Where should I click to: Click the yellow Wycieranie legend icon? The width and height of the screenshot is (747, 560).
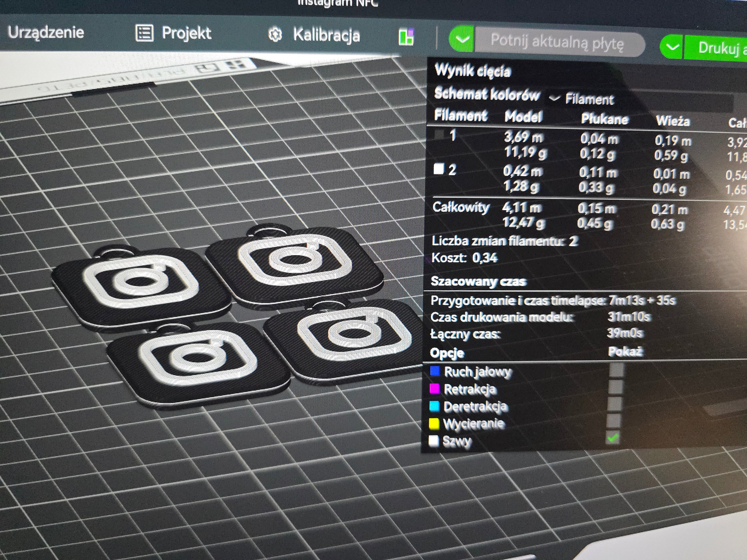(x=434, y=423)
